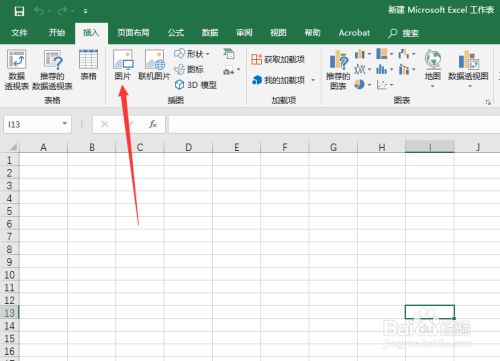Select column J header
The width and height of the screenshot is (500, 361).
pos(477,147)
